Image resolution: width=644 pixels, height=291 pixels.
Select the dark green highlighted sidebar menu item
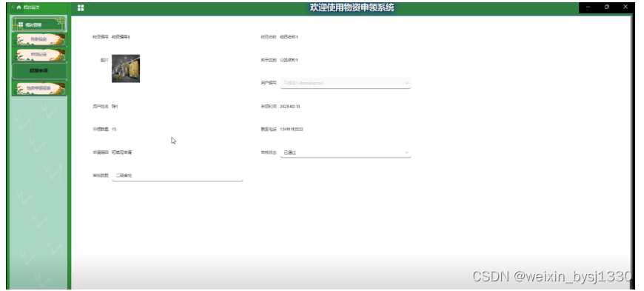(39, 70)
